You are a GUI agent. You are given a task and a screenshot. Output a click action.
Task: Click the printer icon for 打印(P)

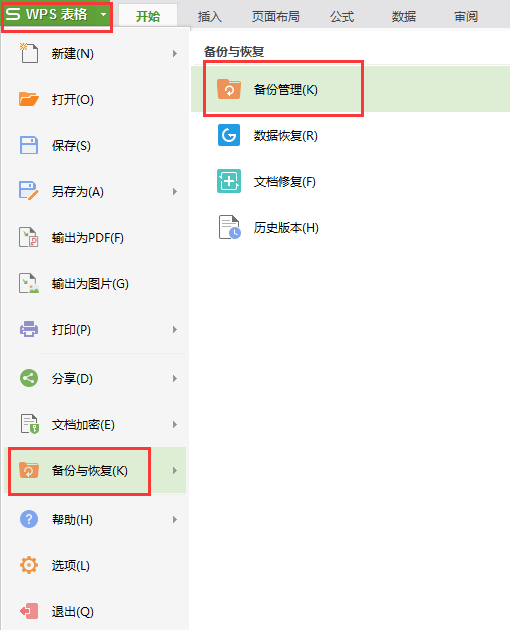click(x=29, y=329)
